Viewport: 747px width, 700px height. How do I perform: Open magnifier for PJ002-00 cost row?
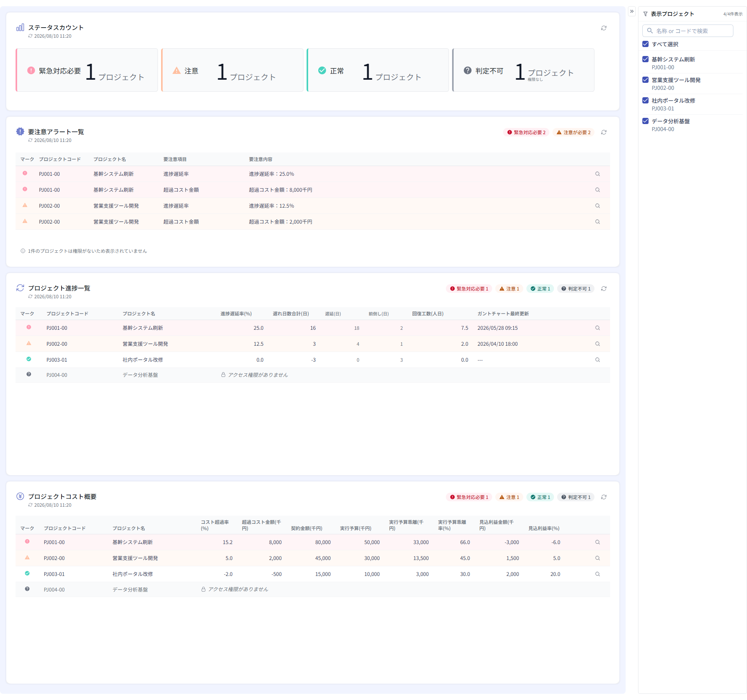point(597,558)
